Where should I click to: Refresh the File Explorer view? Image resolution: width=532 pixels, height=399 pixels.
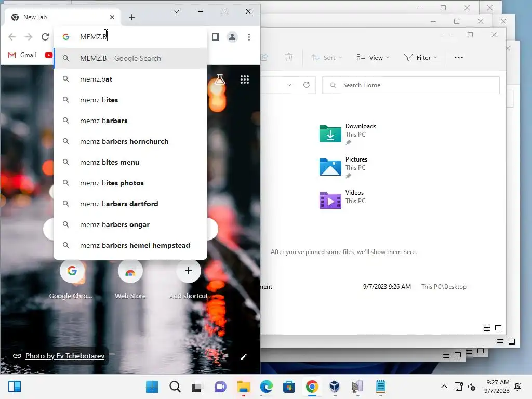click(x=307, y=85)
